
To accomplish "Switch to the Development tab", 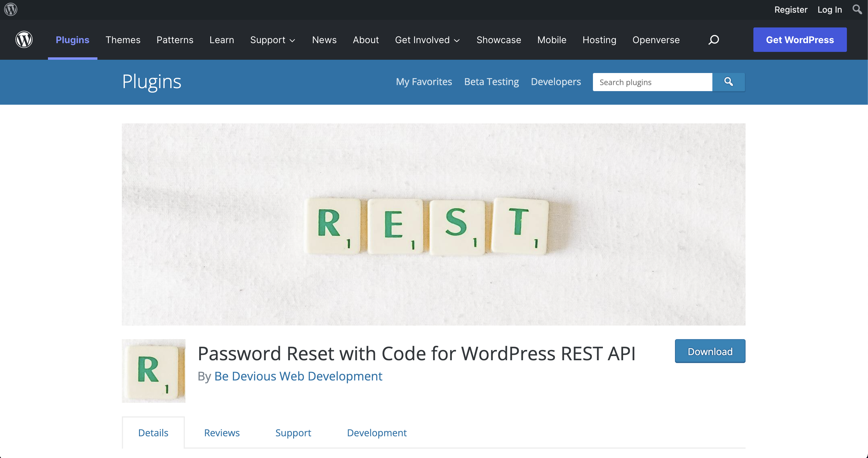I will (x=377, y=433).
